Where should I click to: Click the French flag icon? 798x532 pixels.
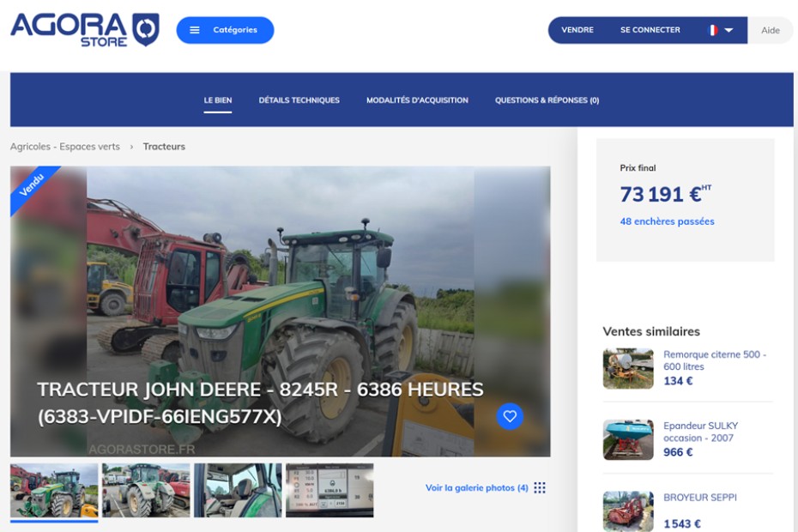712,30
